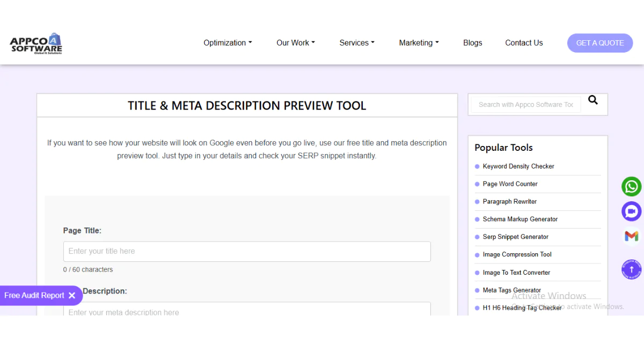Dismiss the Free Audit Report banner

(72, 295)
